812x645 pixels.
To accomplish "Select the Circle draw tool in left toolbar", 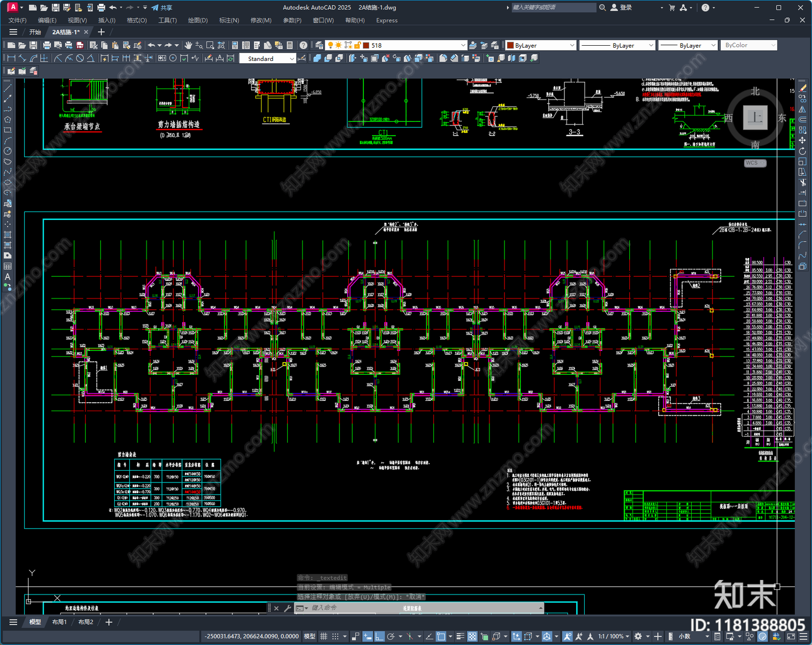I will coord(8,151).
